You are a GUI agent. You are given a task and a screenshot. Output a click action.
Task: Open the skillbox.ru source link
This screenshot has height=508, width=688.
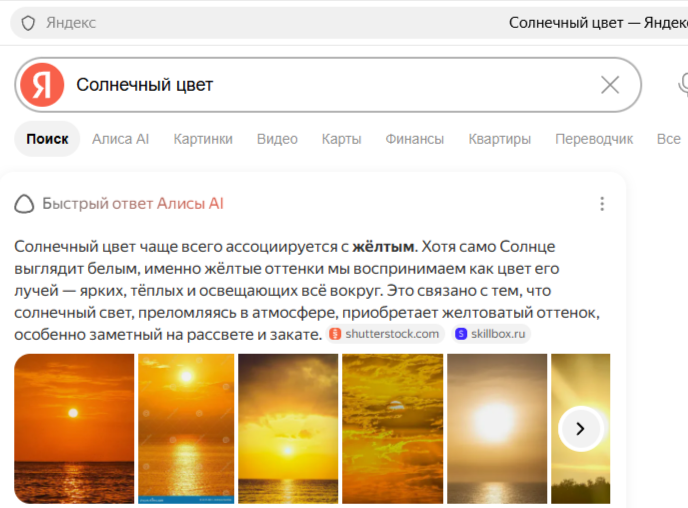pos(491,334)
